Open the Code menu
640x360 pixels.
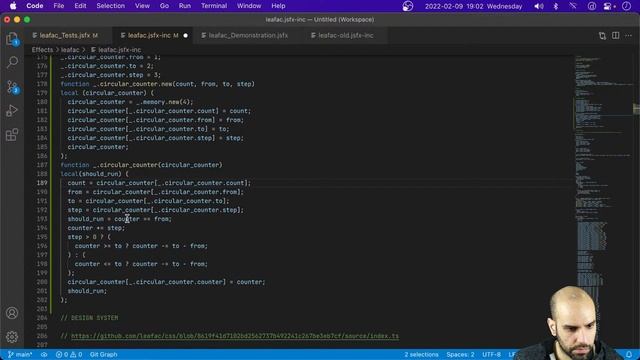35,6
